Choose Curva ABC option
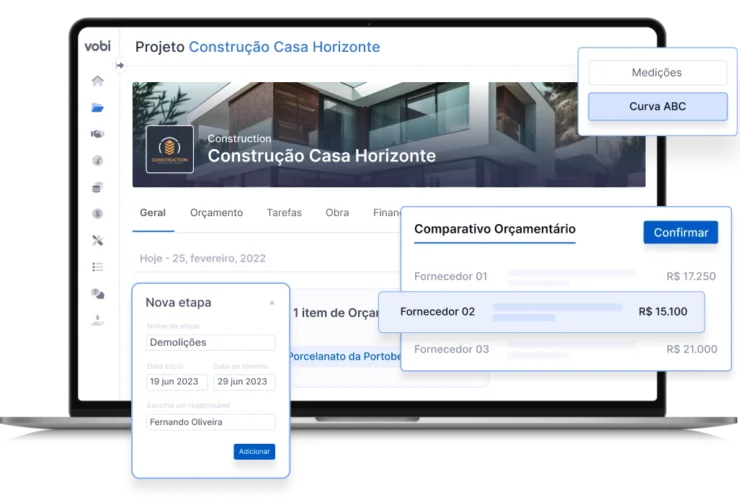This screenshot has width=740, height=500. click(x=657, y=106)
